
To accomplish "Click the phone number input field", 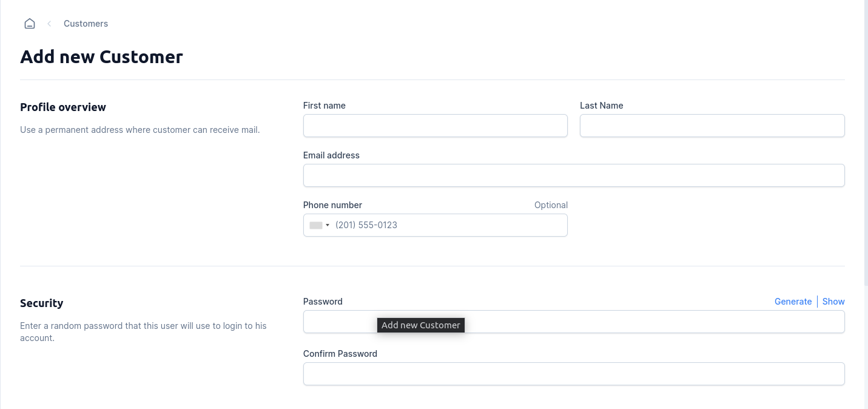I will [449, 225].
